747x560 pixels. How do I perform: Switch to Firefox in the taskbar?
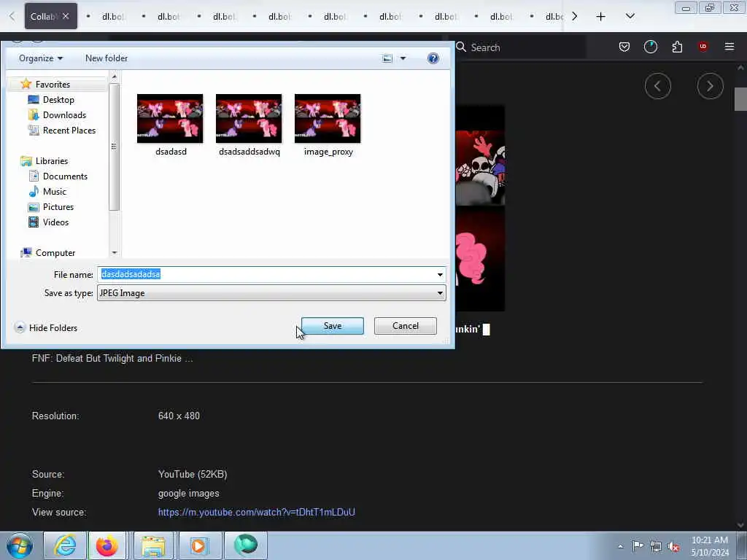(107, 545)
